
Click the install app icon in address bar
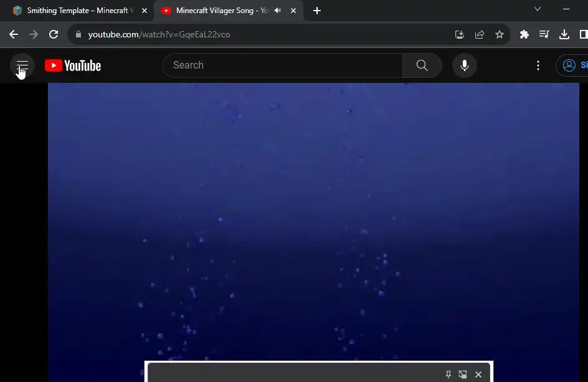[460, 34]
